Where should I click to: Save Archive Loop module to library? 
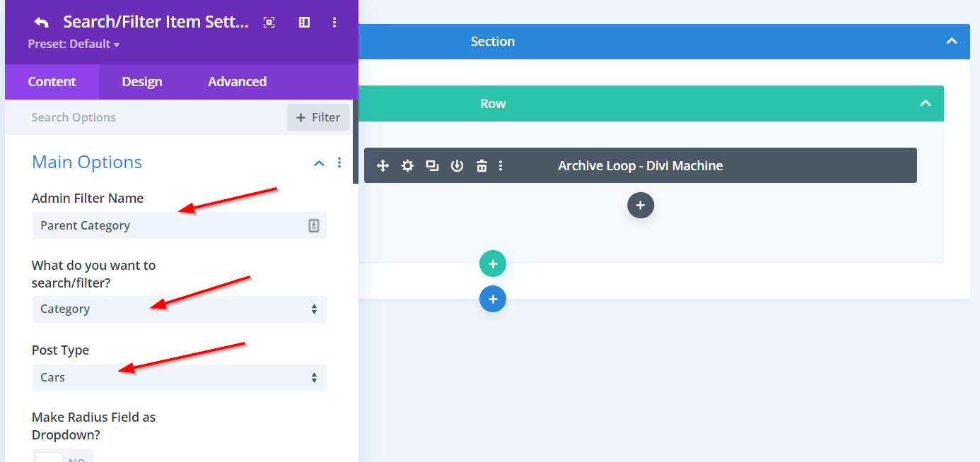tap(457, 166)
